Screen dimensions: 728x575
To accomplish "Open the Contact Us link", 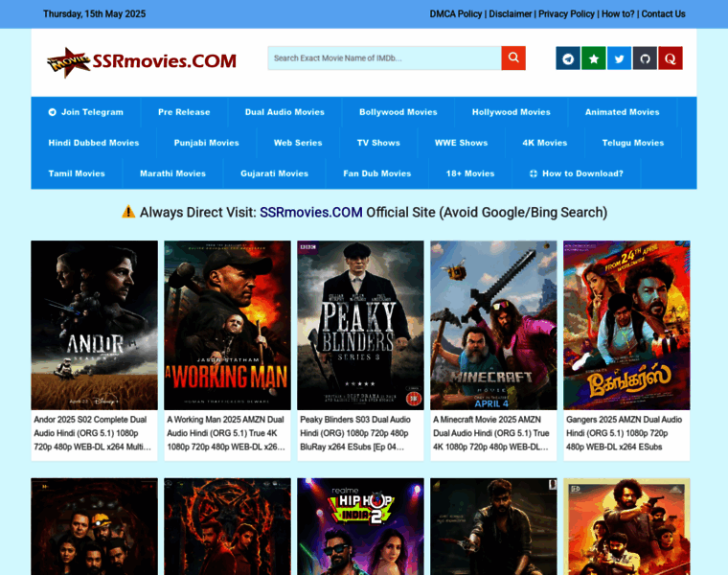I will tap(663, 14).
